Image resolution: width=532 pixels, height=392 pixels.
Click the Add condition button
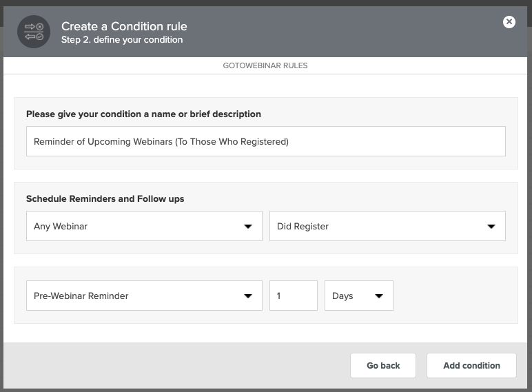tap(471, 366)
